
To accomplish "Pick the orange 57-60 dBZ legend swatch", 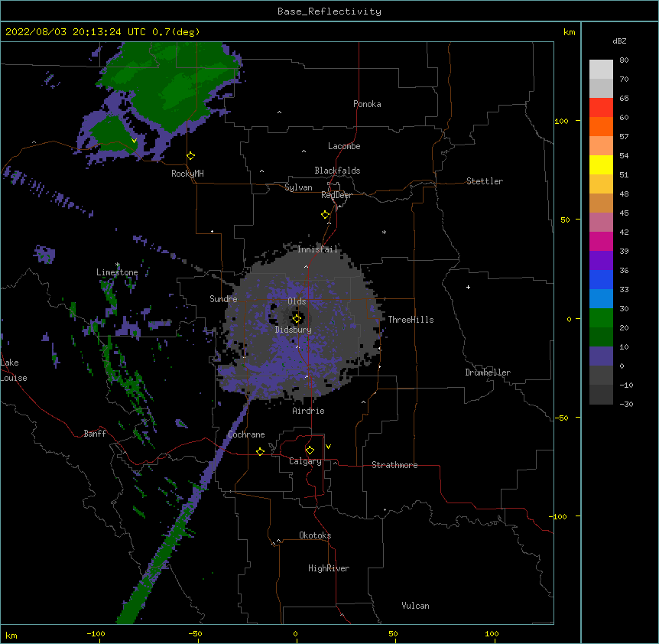I will pos(601,126).
